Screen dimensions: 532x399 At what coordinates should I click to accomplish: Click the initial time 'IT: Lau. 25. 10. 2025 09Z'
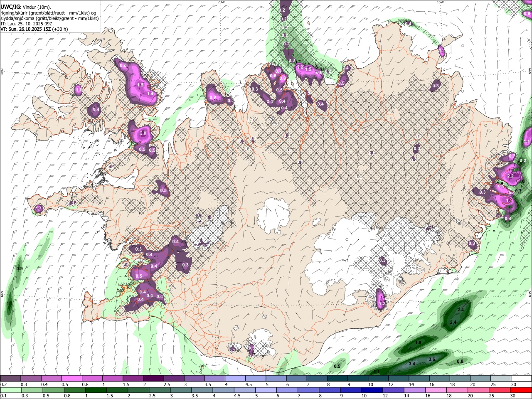(x=26, y=24)
